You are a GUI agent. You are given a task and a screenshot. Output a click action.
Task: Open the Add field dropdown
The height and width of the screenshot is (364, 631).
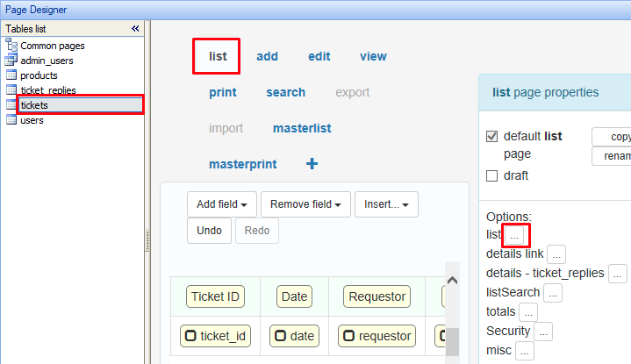[x=221, y=204]
